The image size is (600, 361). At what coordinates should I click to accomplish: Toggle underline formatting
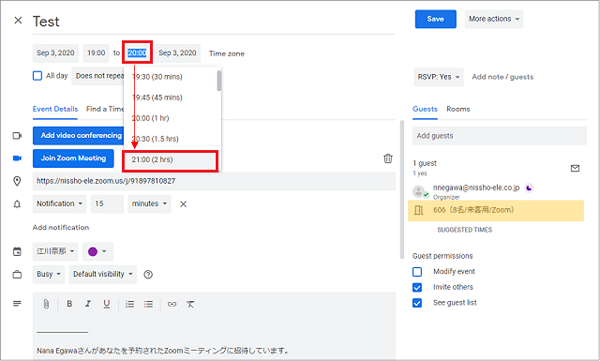click(107, 304)
